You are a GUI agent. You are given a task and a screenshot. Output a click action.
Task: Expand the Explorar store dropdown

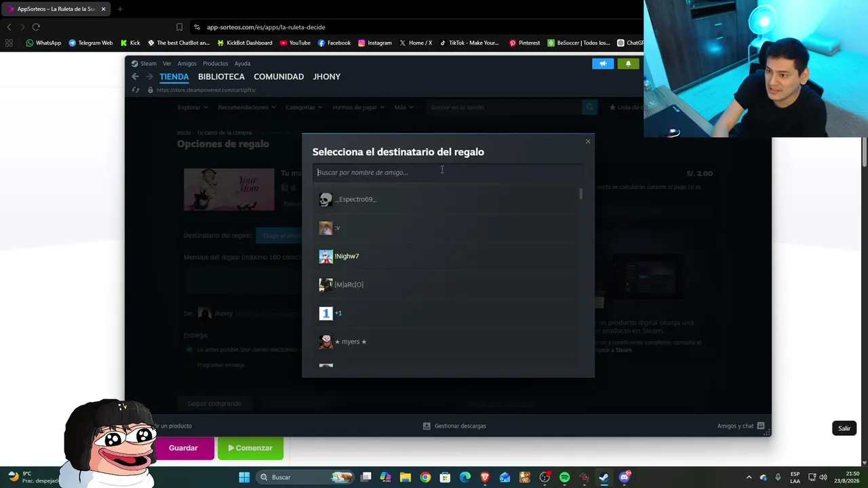point(193,107)
